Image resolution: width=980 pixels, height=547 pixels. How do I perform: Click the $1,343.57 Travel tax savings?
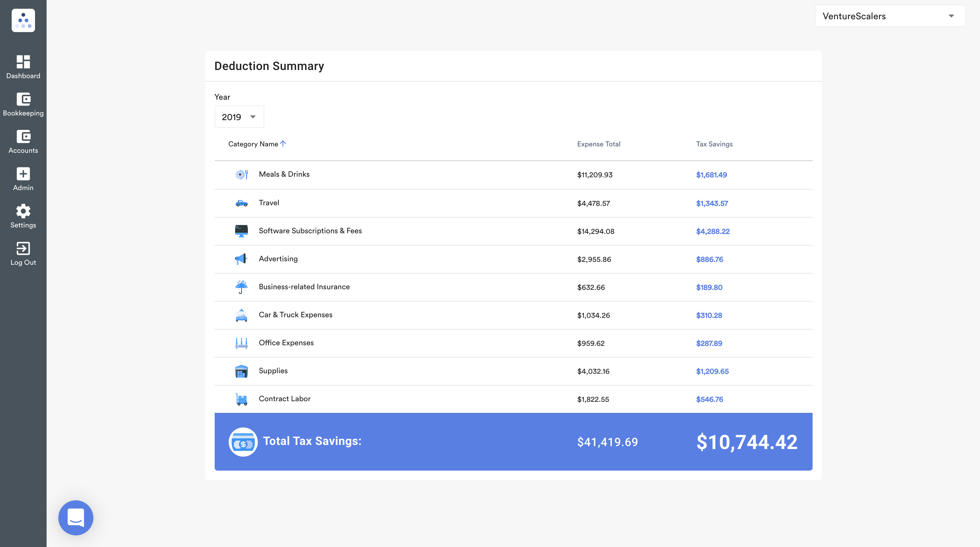tap(712, 204)
